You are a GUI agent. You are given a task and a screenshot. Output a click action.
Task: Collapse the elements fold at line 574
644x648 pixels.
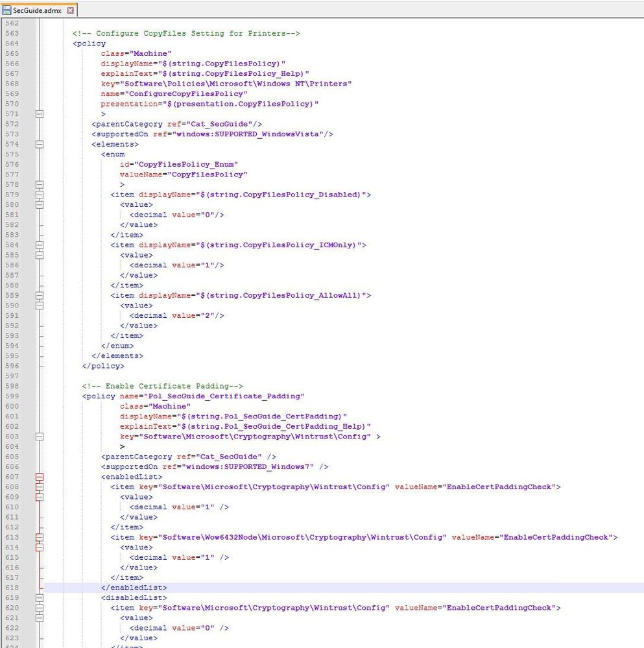40,144
